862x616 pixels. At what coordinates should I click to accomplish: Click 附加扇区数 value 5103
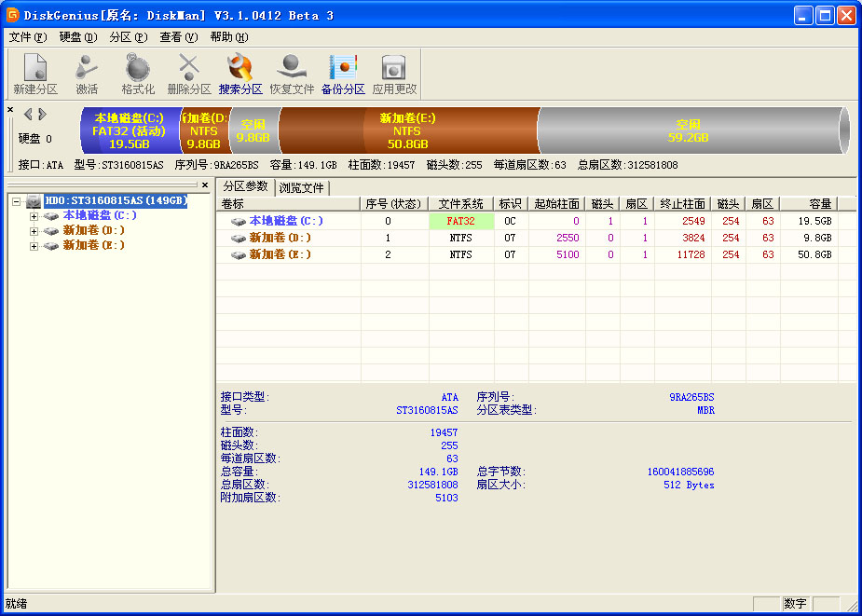point(446,499)
